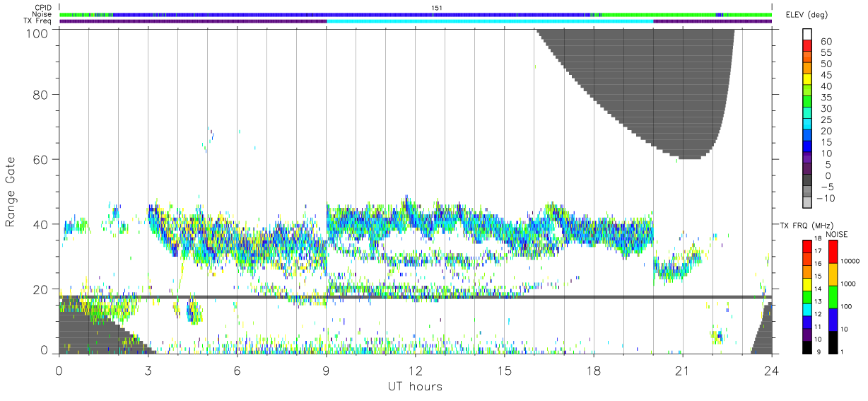Click x-axis tick label '21'
This screenshot has height=401, width=868.
683,370
